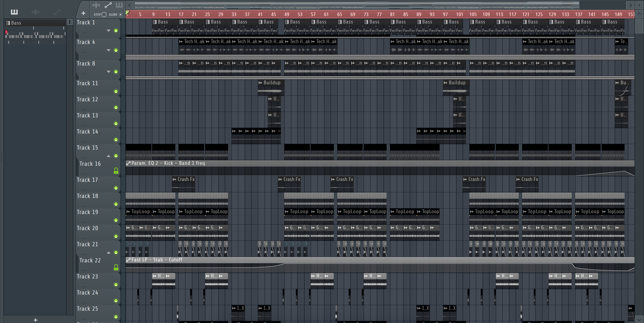Screen dimensions: 644x323
Task: Mute Track 17 with its green LED
Action: pos(116,188)
